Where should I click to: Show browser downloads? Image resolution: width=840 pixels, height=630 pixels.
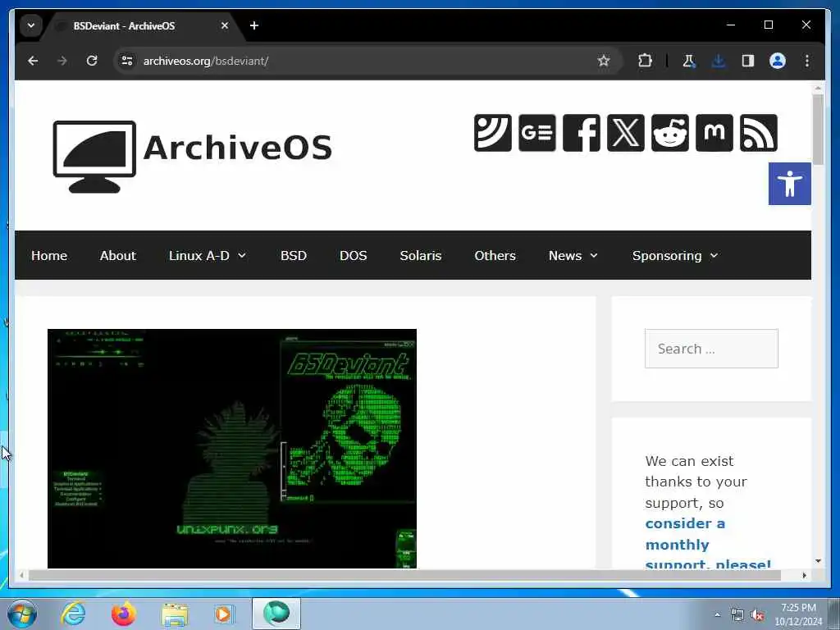(x=719, y=61)
